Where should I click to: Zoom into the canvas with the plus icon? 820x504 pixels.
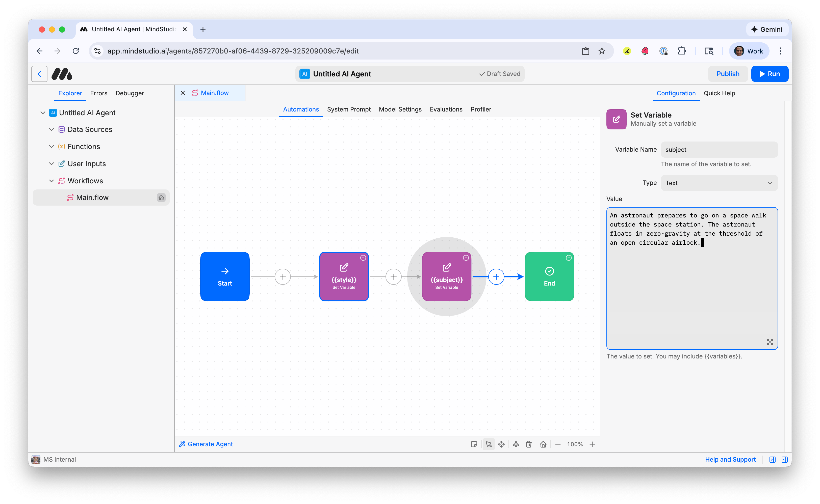point(593,444)
